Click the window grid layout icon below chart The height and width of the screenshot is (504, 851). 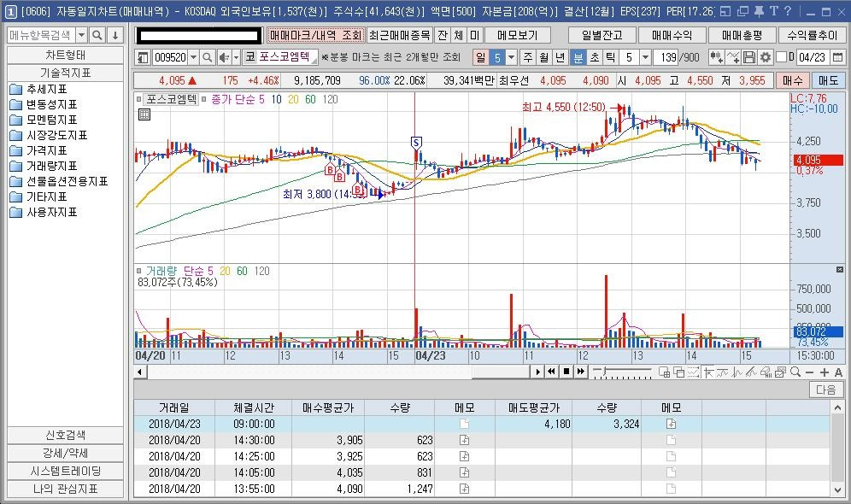[664, 372]
